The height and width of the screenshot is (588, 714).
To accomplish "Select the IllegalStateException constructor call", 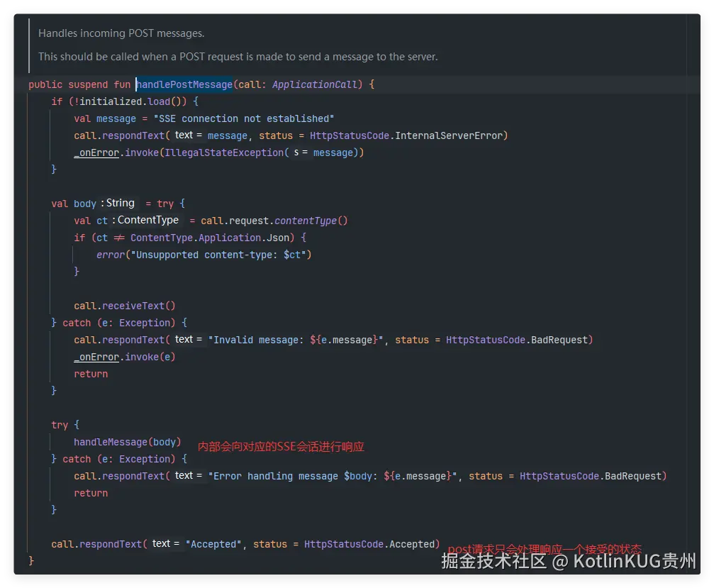I will coord(224,152).
